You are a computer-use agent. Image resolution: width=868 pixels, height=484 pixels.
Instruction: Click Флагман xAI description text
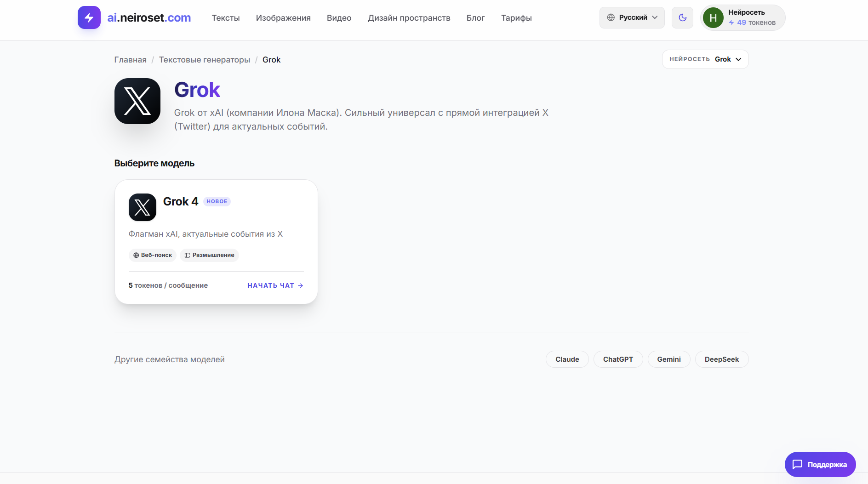pyautogui.click(x=206, y=234)
